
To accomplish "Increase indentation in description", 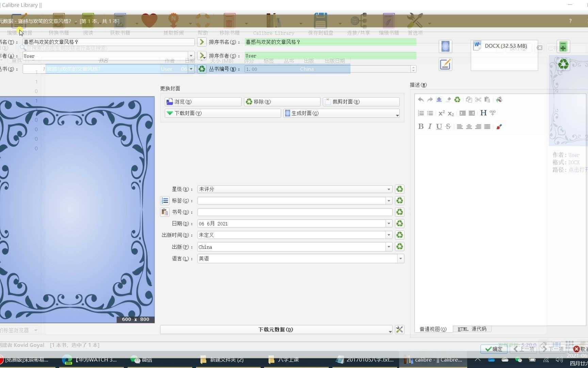I will point(462,113).
